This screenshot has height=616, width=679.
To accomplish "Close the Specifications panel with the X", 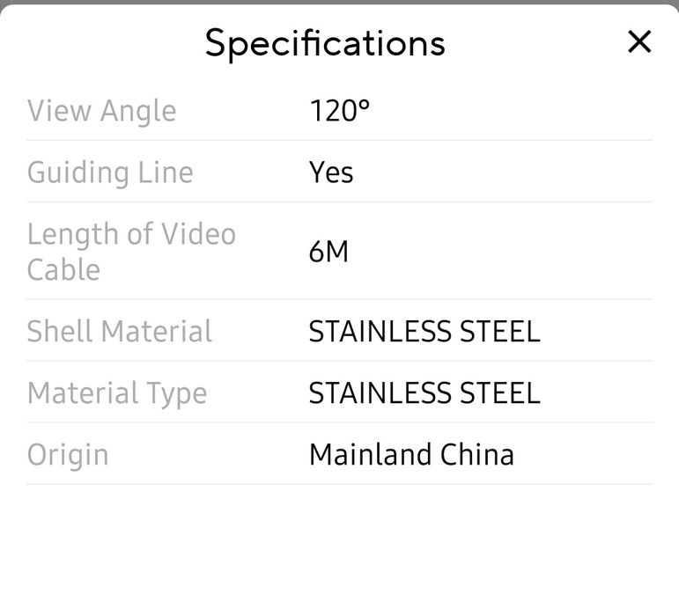I will point(639,41).
